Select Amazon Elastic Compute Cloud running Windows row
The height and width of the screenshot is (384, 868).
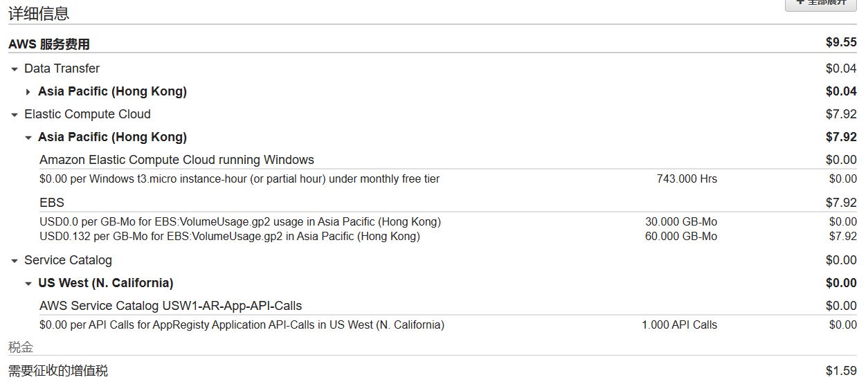click(x=177, y=160)
